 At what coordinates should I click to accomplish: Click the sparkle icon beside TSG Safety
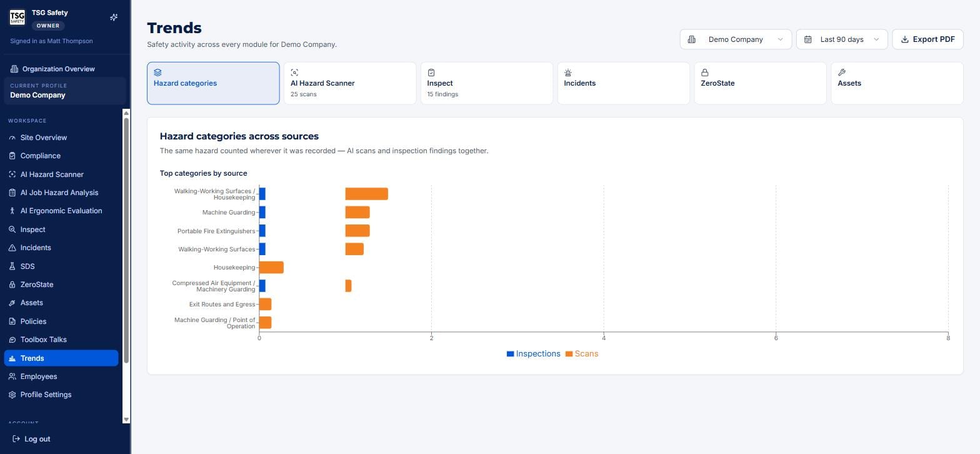[x=114, y=18]
